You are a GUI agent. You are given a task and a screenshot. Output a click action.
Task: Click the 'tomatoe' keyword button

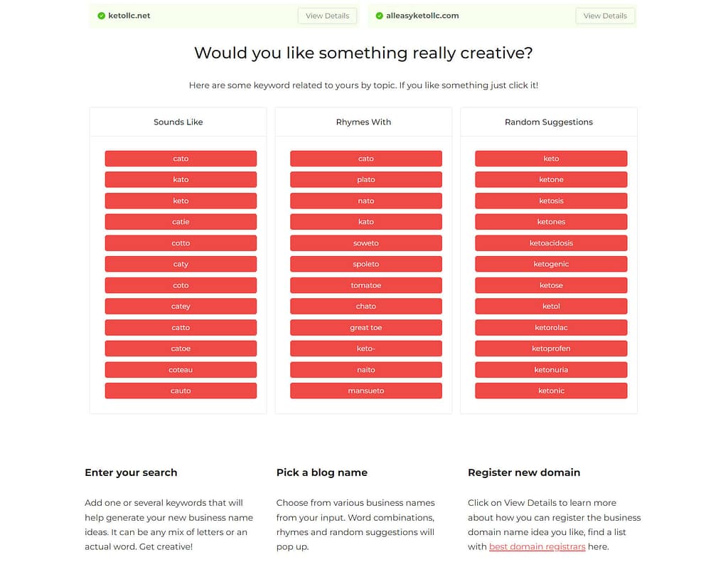[x=366, y=285]
